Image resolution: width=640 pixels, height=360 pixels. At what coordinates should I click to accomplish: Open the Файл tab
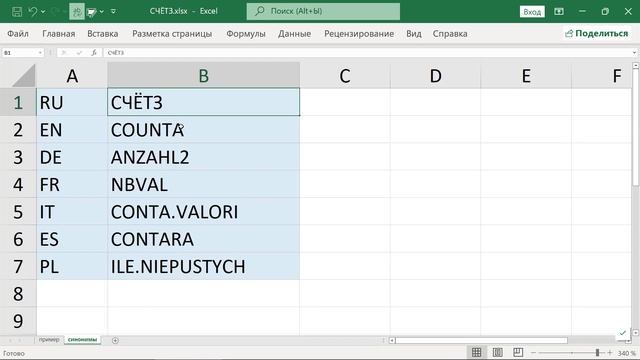pyautogui.click(x=18, y=34)
